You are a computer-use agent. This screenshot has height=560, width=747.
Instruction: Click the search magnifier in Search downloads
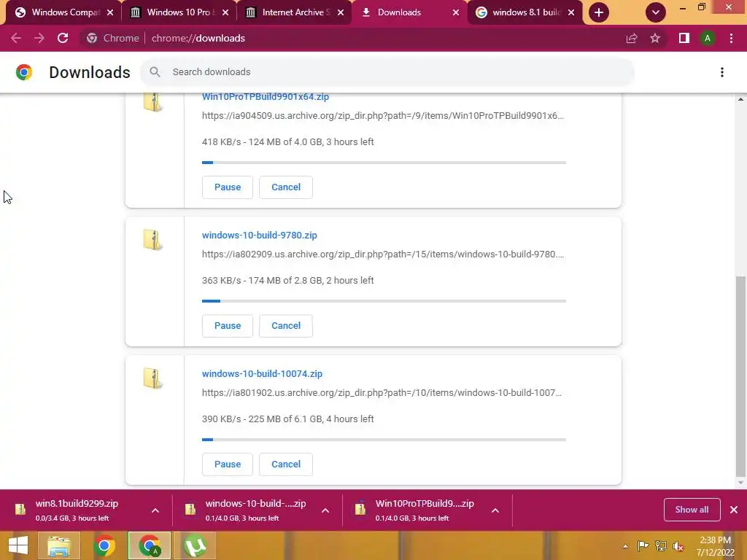[155, 72]
